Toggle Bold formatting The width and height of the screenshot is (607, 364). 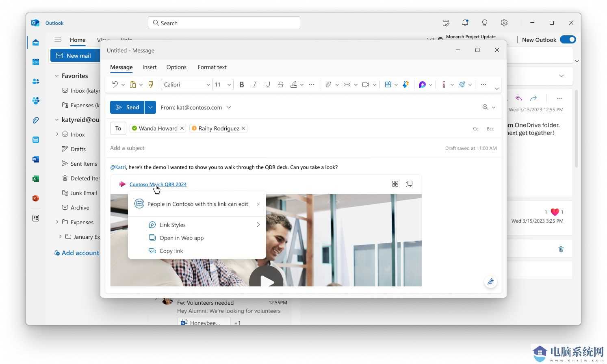pos(242,84)
